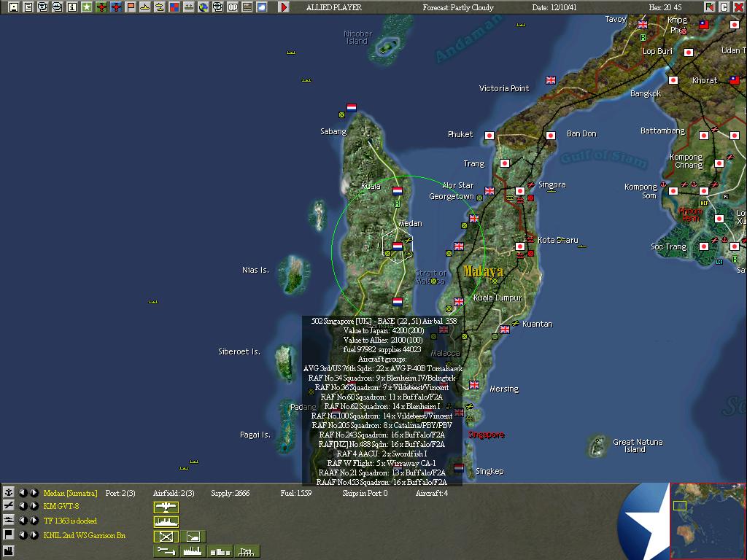Click the cloud weather toolbar icon

click(x=262, y=7)
